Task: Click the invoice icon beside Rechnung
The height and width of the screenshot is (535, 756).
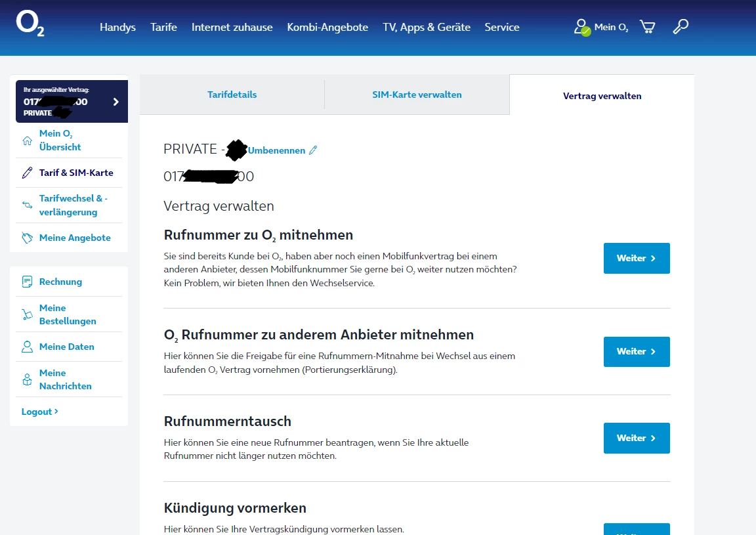Action: pos(28,282)
